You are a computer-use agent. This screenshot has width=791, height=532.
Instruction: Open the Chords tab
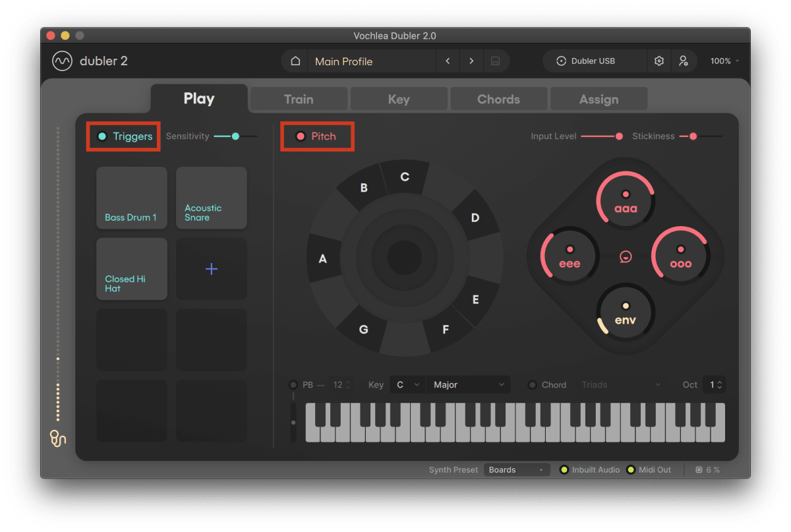[498, 99]
